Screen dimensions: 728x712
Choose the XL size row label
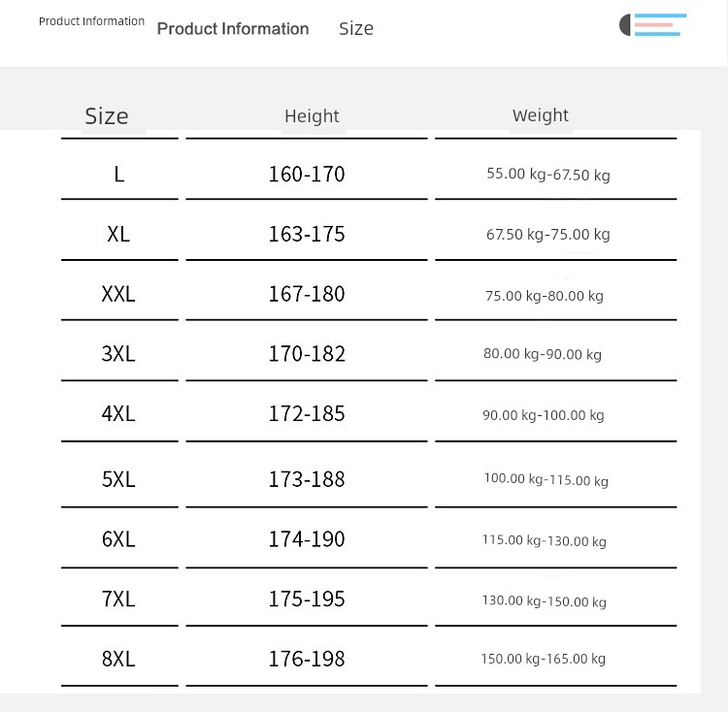118,235
